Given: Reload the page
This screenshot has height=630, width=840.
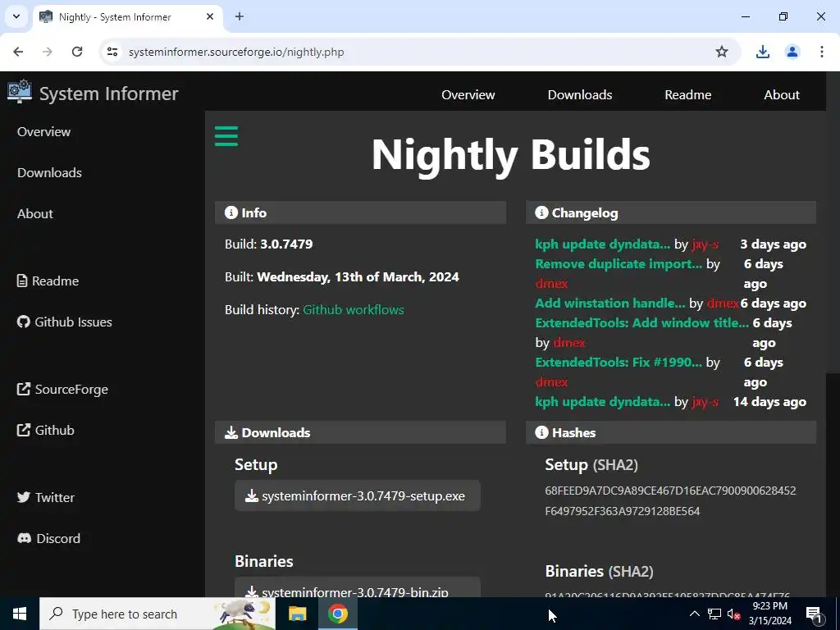Looking at the screenshot, I should coord(77,52).
